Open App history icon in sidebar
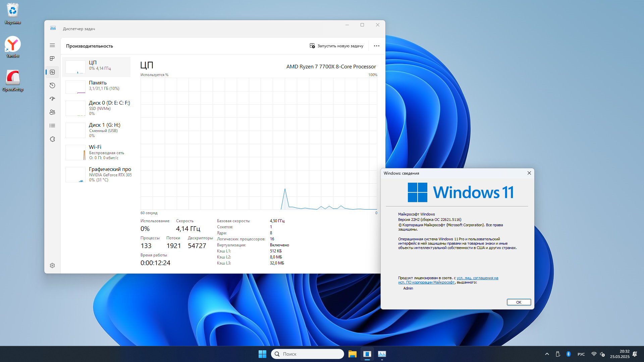 (x=52, y=85)
